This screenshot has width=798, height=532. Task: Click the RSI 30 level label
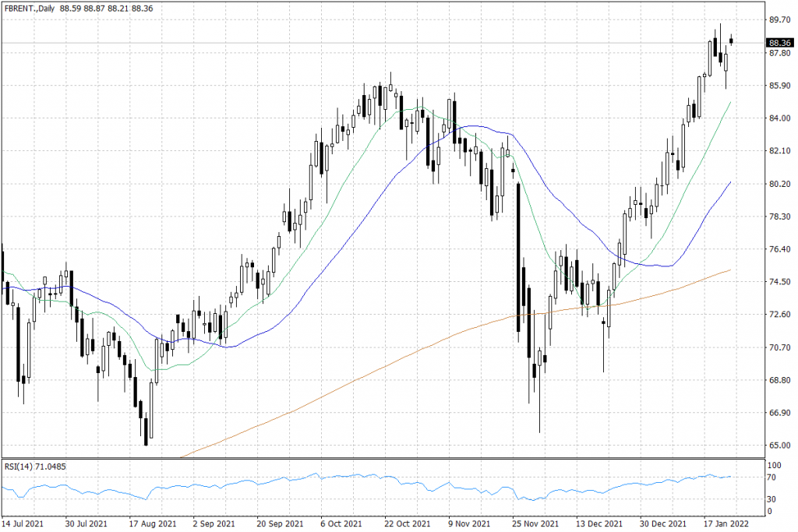(772, 499)
